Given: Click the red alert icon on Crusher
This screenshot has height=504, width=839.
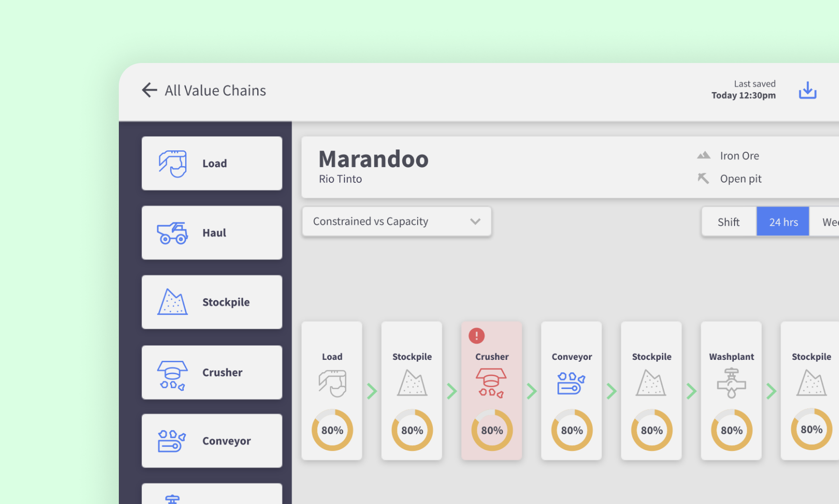Looking at the screenshot, I should coord(476,336).
